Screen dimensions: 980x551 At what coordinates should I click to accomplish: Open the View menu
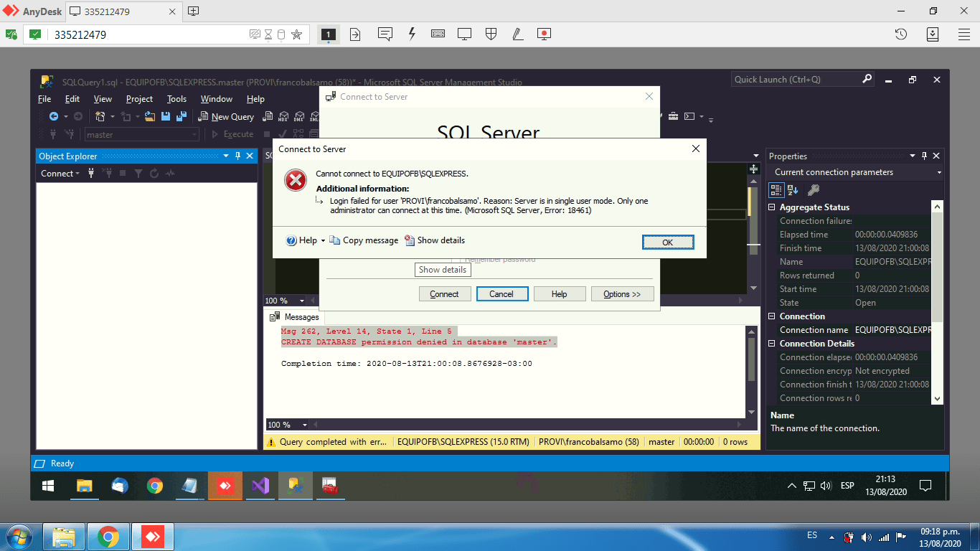103,99
